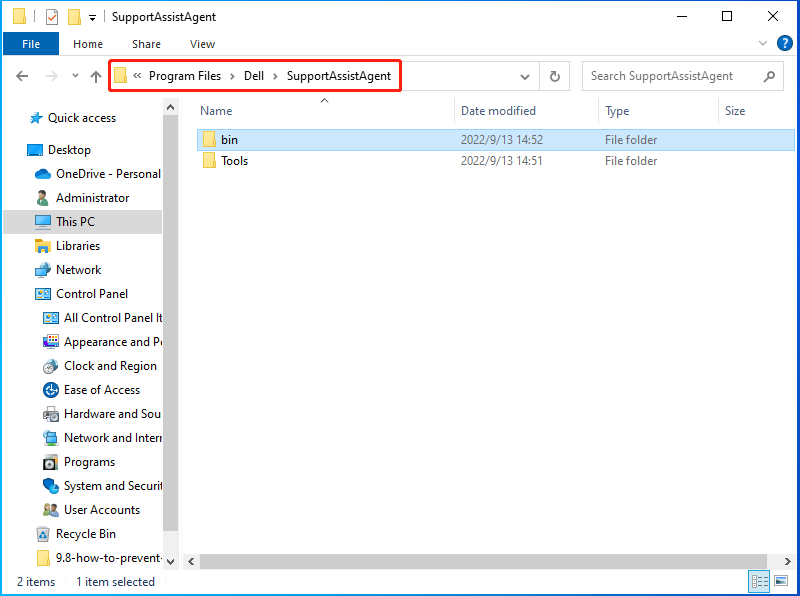Click the navigation pane scroll down arrow
Viewport: 800px width, 596px height.
coord(171,561)
